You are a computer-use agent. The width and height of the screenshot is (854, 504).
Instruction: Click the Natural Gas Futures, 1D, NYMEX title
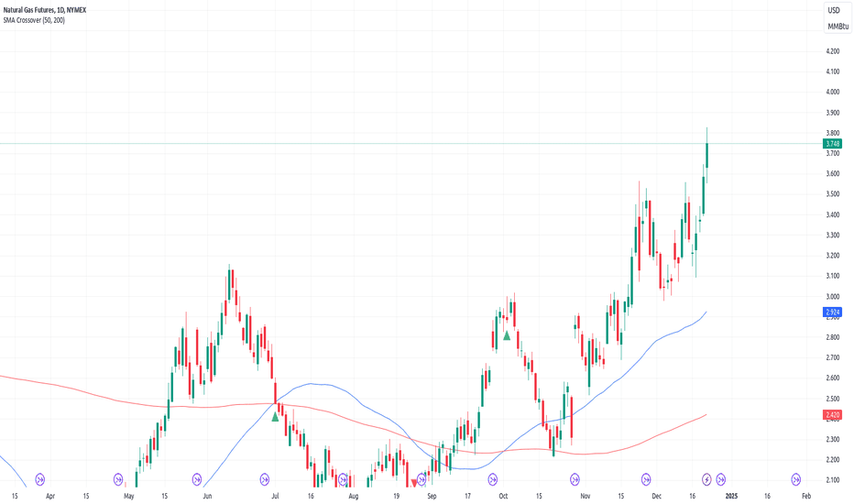45,10
